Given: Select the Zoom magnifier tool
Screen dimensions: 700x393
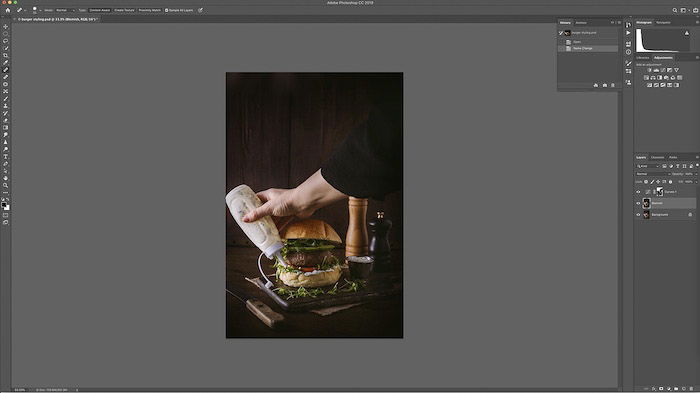Looking at the screenshot, I should pos(5,185).
